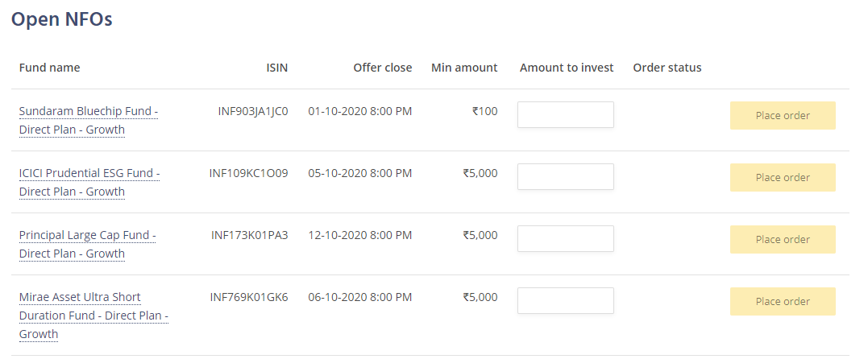Click the ISIN code INF903JA1JC0

tap(252, 111)
